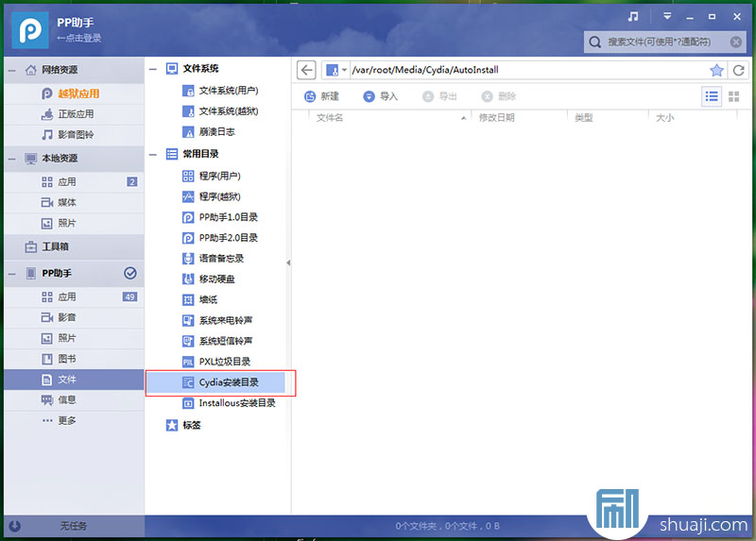The width and height of the screenshot is (756, 541).
Task: Open 文件系统(越狱) node
Action: click(220, 111)
